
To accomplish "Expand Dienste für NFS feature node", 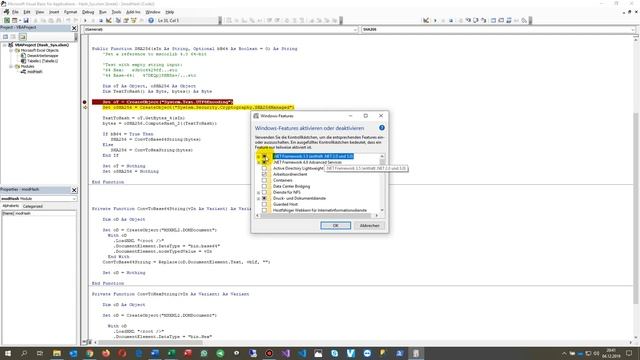I will point(258,192).
